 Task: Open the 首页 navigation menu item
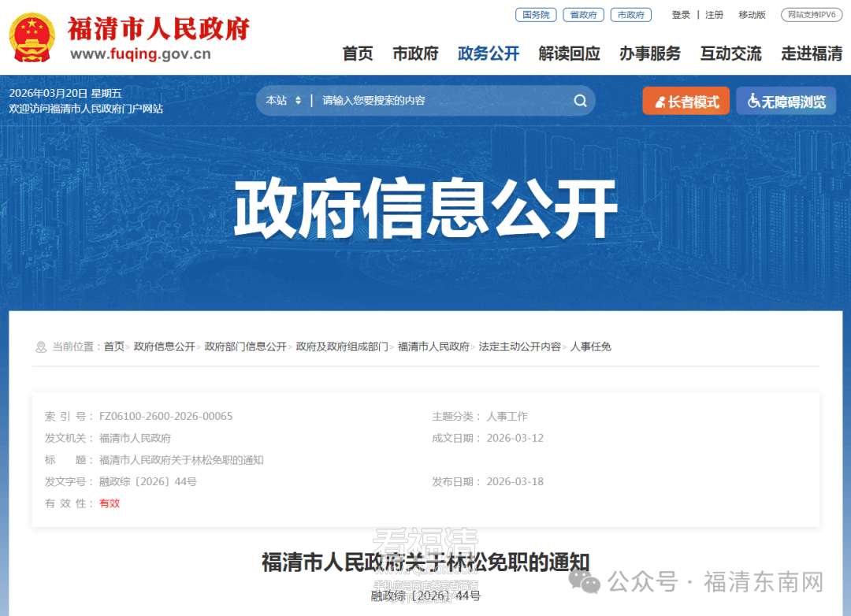[358, 54]
